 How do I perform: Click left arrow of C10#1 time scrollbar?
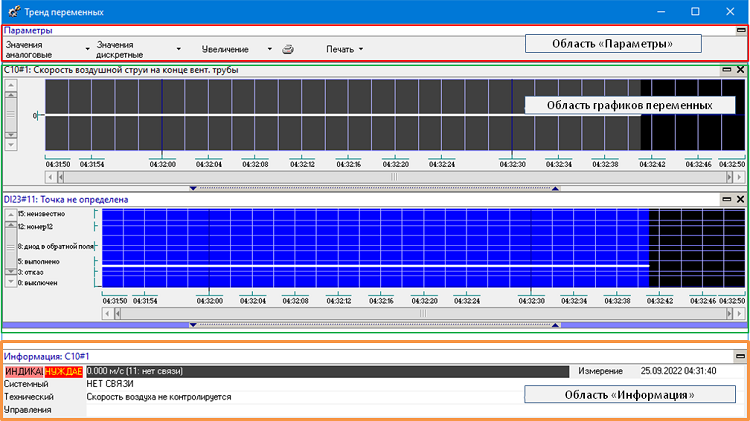point(50,177)
